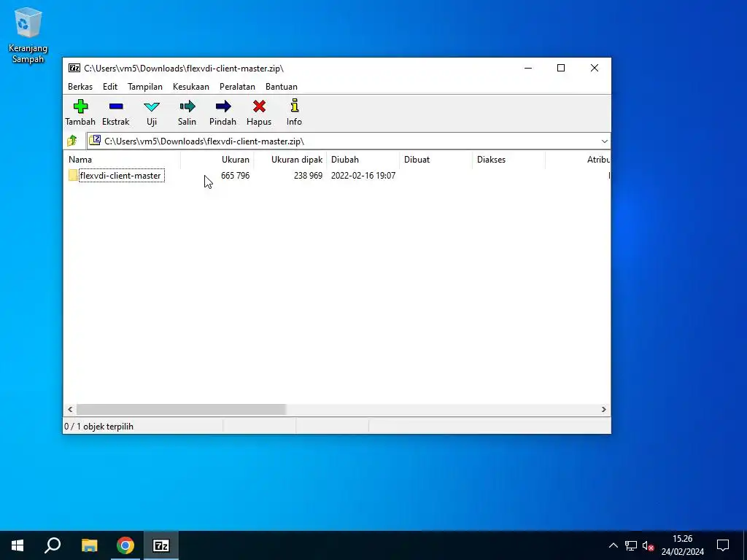
Task: Sort by the Nama column header
Action: point(122,160)
